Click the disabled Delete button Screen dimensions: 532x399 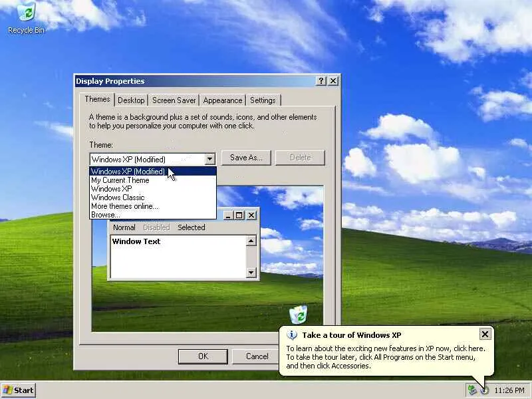[301, 158]
